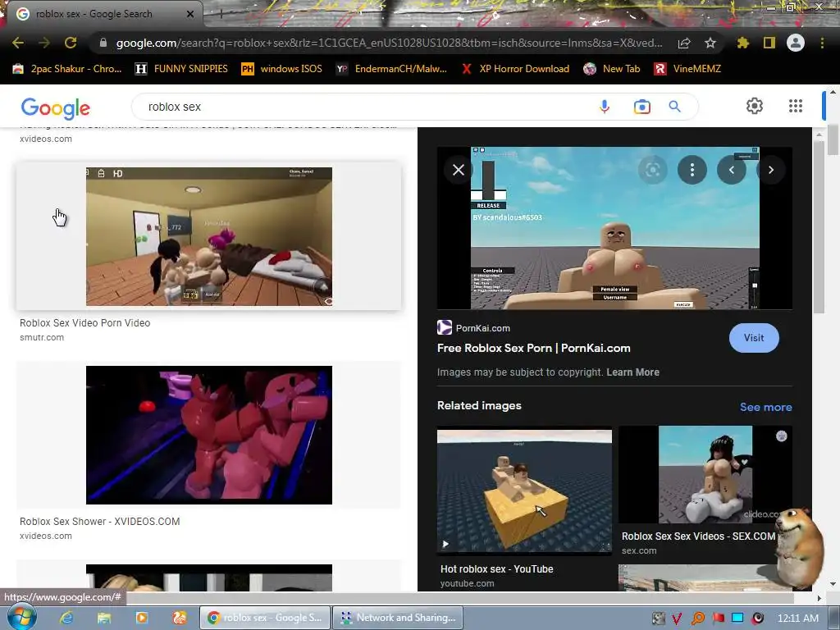Open Google quick settings gear

(755, 106)
